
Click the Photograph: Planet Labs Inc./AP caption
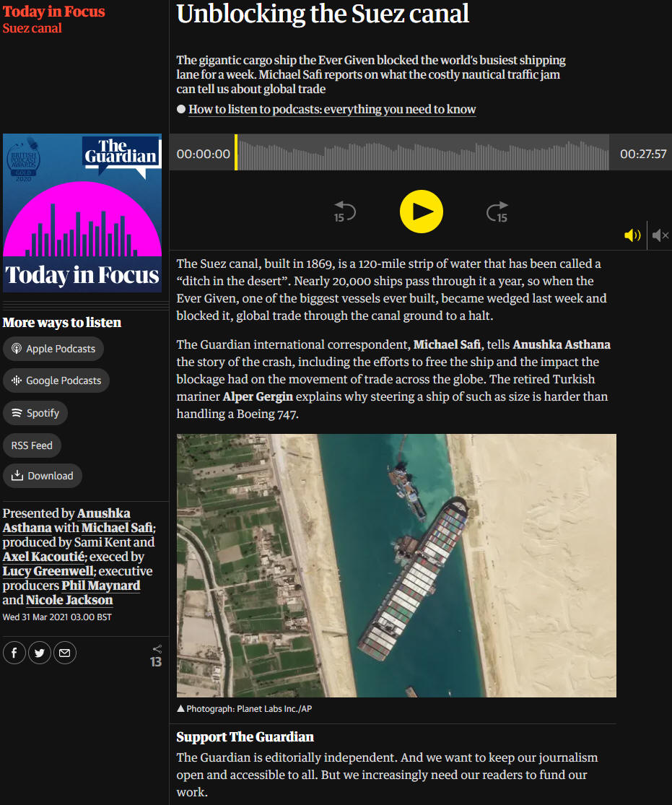coord(249,708)
